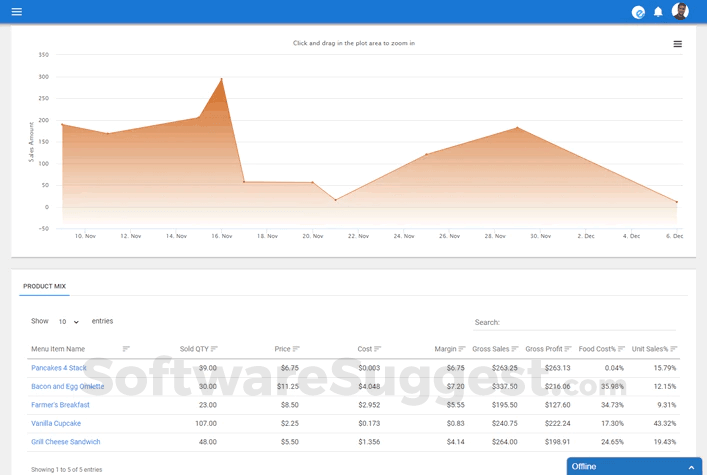Sort table by Sold QTY icon
This screenshot has width=707, height=475.
pos(214,349)
